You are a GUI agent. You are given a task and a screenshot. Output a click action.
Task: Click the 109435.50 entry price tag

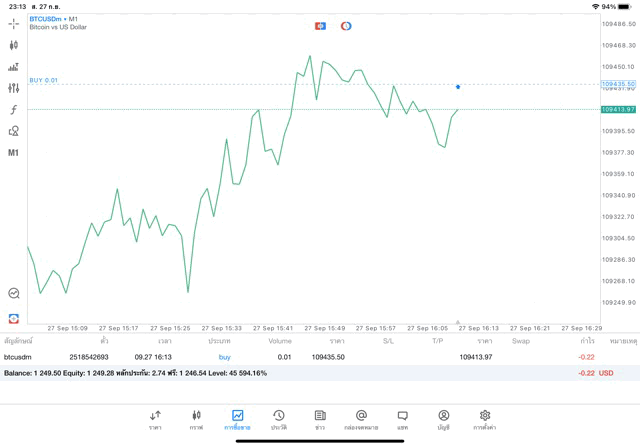[x=618, y=84]
